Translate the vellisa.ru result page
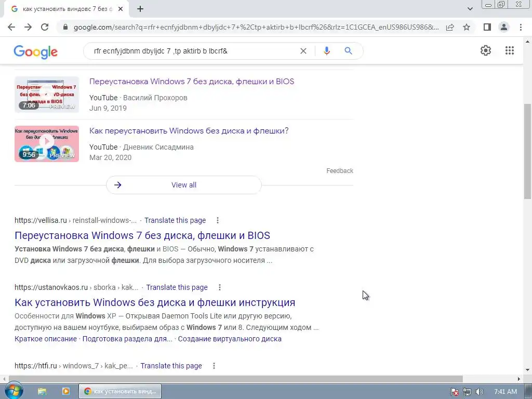 pyautogui.click(x=175, y=220)
